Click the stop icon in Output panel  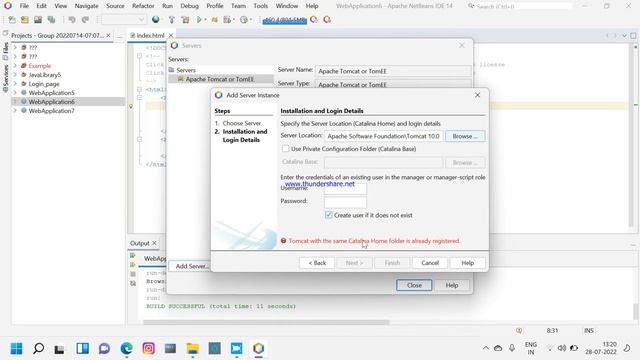(x=133, y=274)
